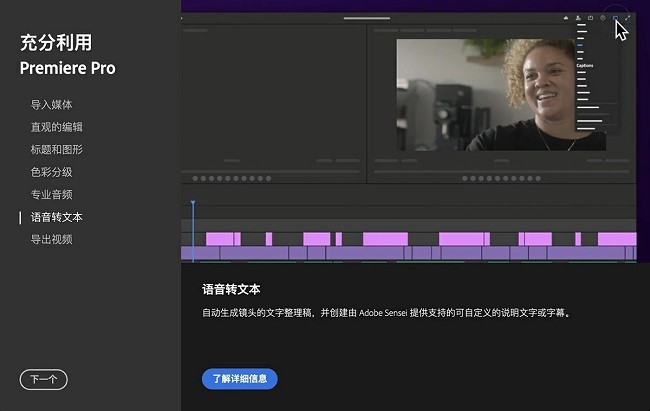
Task: Click the quick export icon in preview header
Action: click(591, 18)
